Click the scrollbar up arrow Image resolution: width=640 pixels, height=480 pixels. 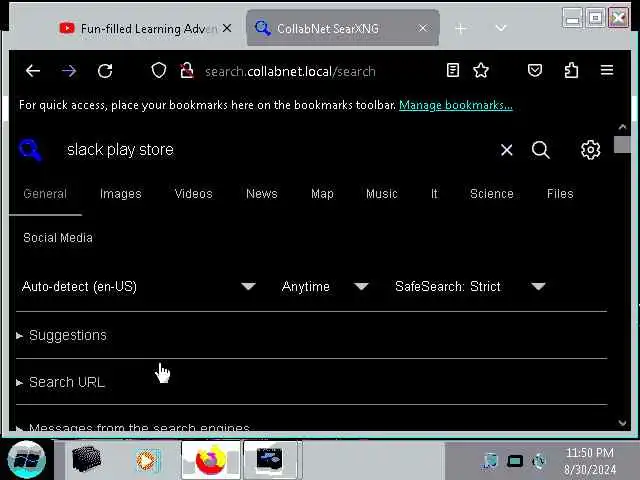tap(622, 127)
